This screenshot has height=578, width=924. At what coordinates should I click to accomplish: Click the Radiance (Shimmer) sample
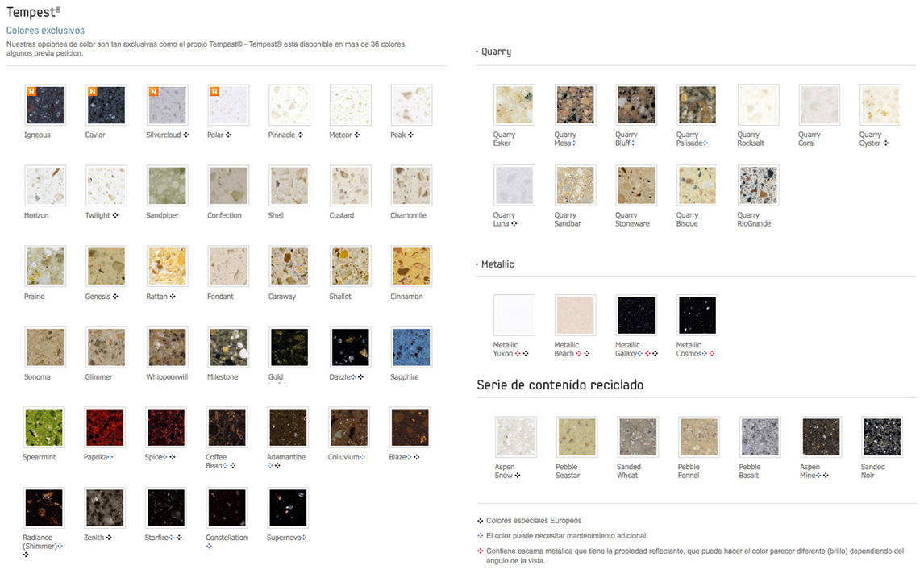tap(44, 508)
